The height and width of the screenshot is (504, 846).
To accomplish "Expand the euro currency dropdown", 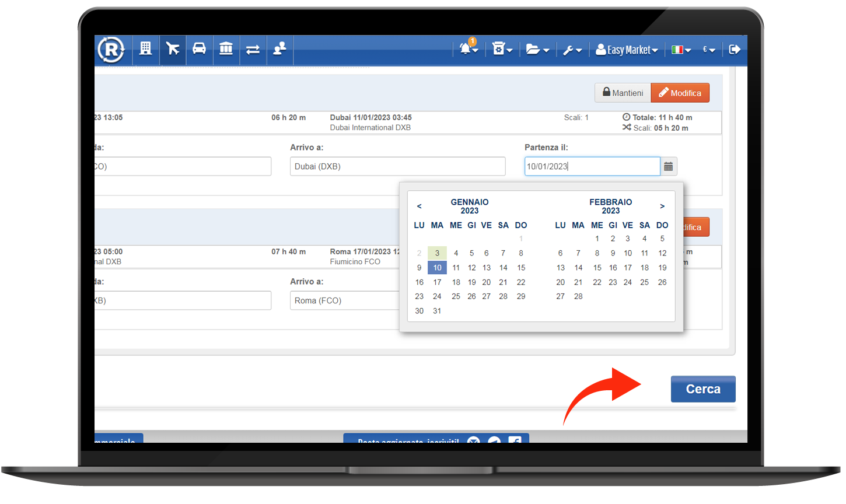I will (709, 50).
